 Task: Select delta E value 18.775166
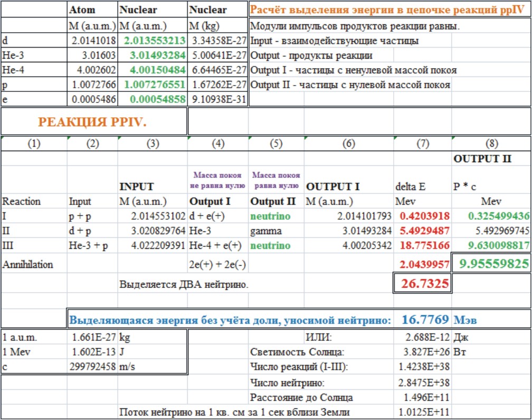click(423, 246)
